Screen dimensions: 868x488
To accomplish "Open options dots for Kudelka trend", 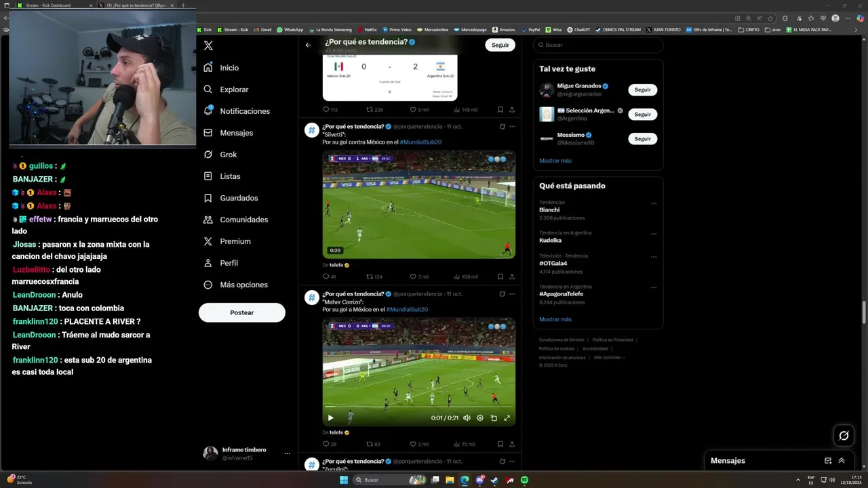I will tap(654, 234).
